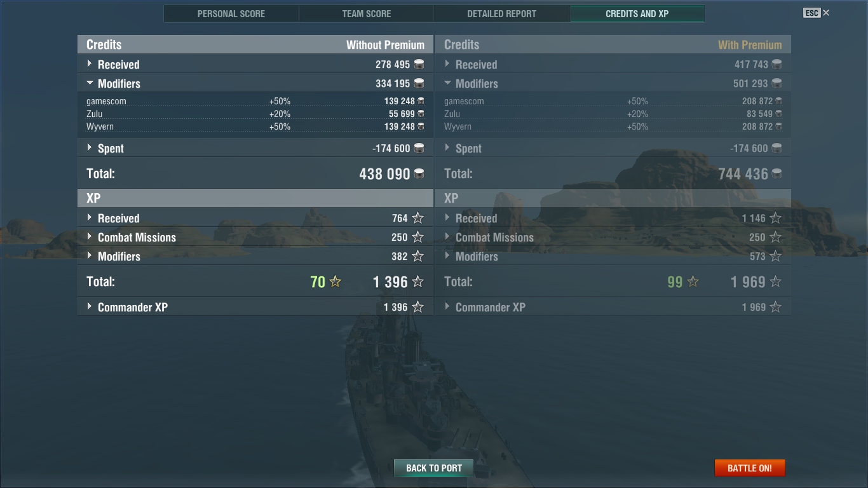This screenshot has width=868, height=488.
Task: Click the free XP star beside 99
Action: tap(693, 281)
